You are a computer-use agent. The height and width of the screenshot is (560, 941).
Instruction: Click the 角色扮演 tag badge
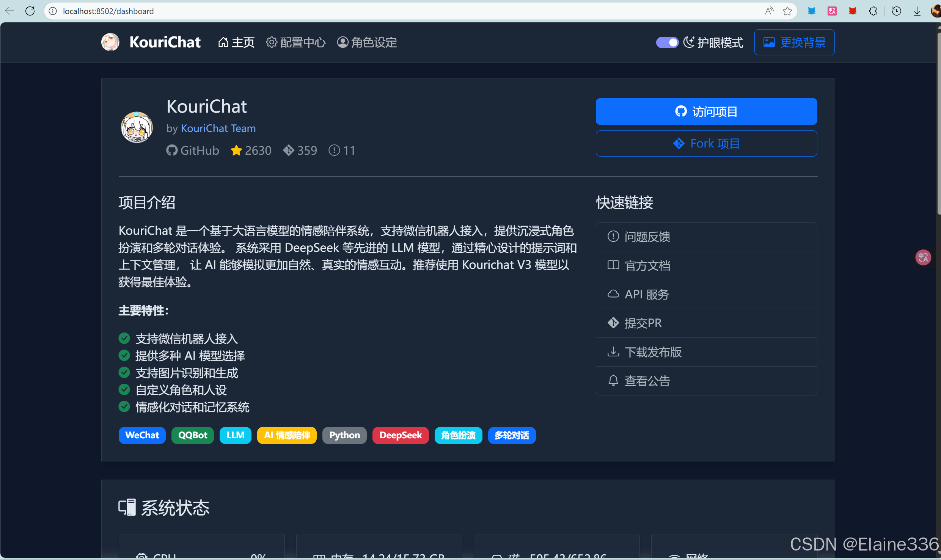pos(458,435)
